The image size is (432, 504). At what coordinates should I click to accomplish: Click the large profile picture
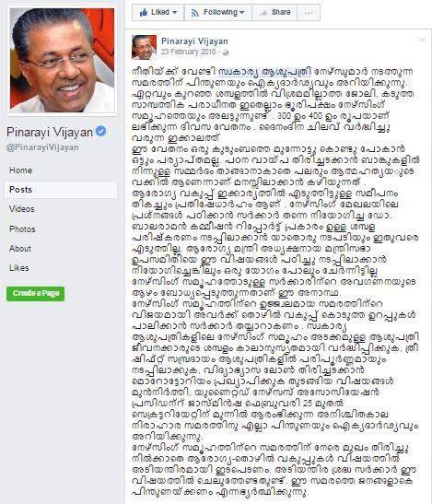coord(62,61)
